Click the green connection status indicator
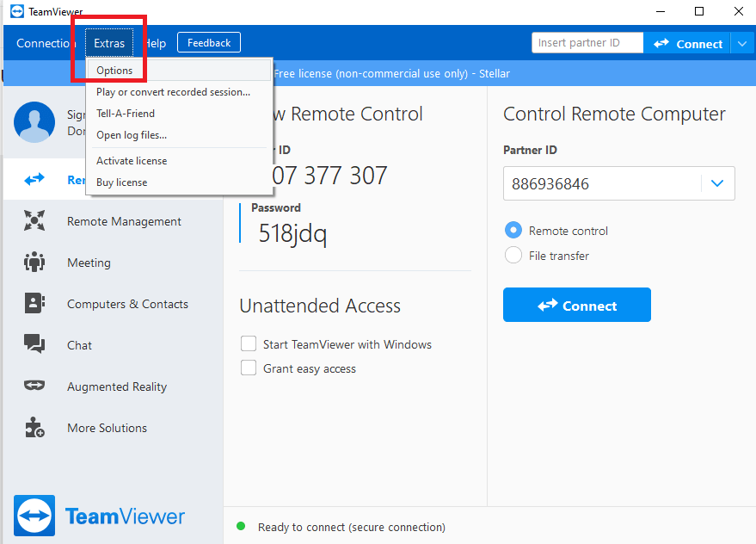756x544 pixels. 241,526
